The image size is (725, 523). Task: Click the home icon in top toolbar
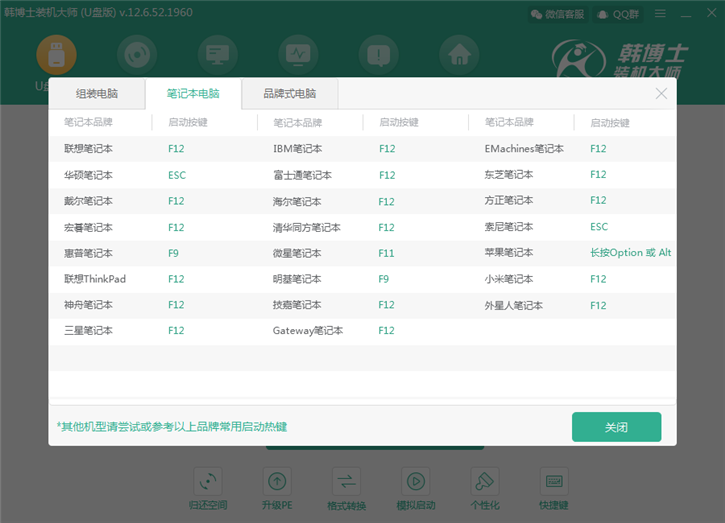(x=459, y=54)
